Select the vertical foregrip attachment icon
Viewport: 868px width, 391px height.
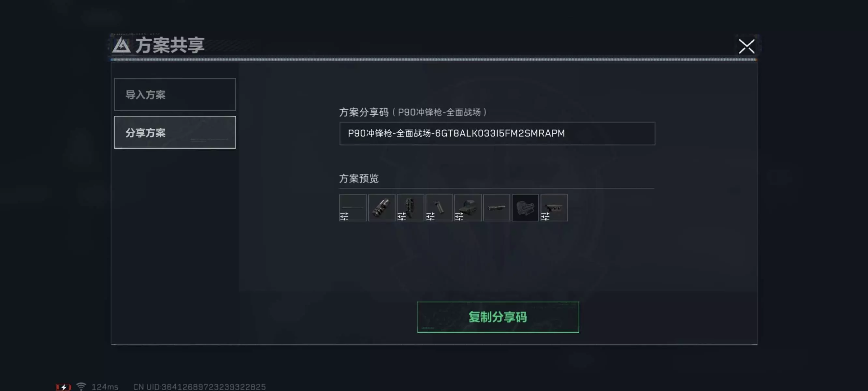click(439, 208)
